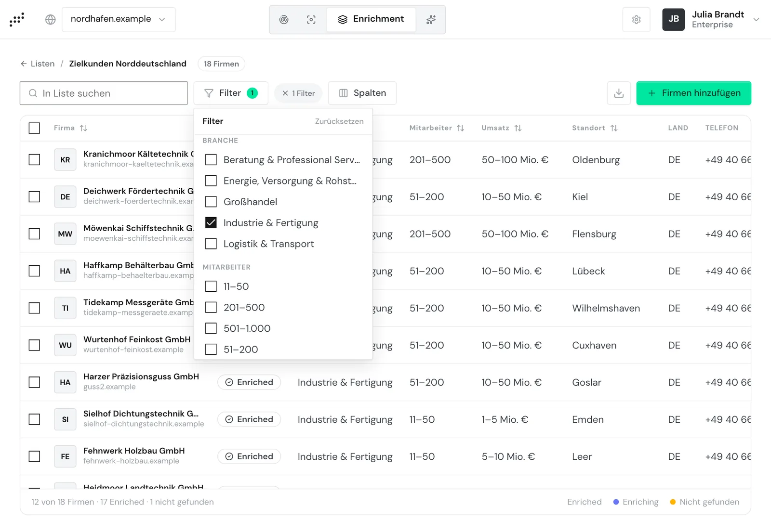The image size is (771, 532).
Task: Click the FE company logo badge
Action: pos(65,456)
